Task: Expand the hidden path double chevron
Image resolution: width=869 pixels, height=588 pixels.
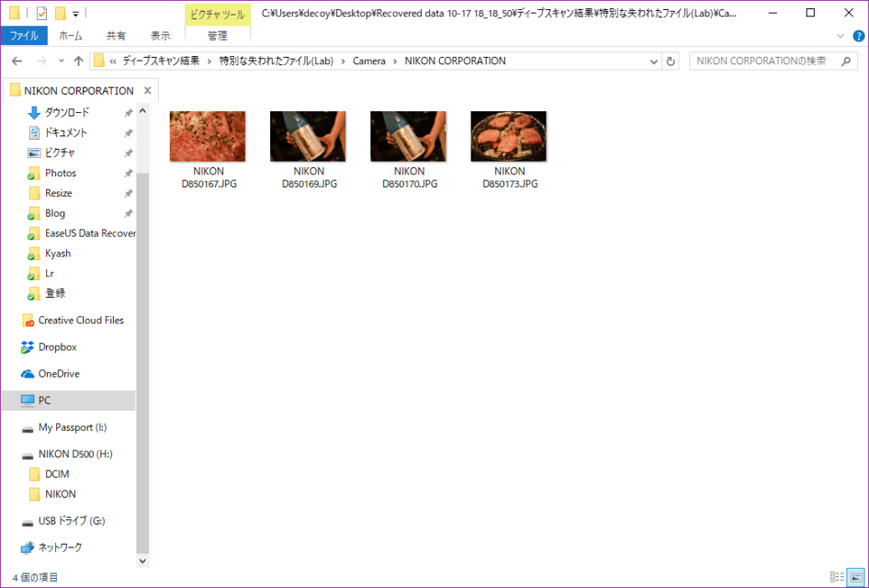Action: pyautogui.click(x=113, y=61)
